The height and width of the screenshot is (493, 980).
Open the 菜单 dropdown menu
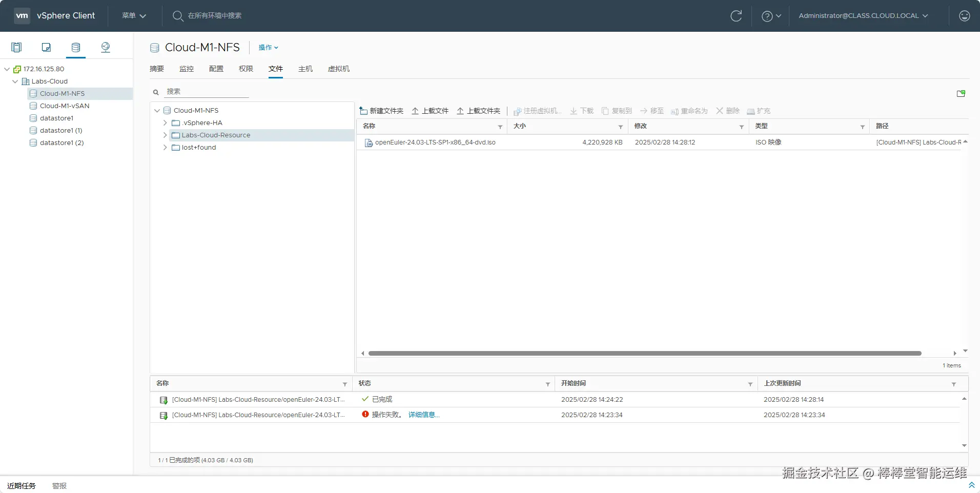[x=134, y=16]
